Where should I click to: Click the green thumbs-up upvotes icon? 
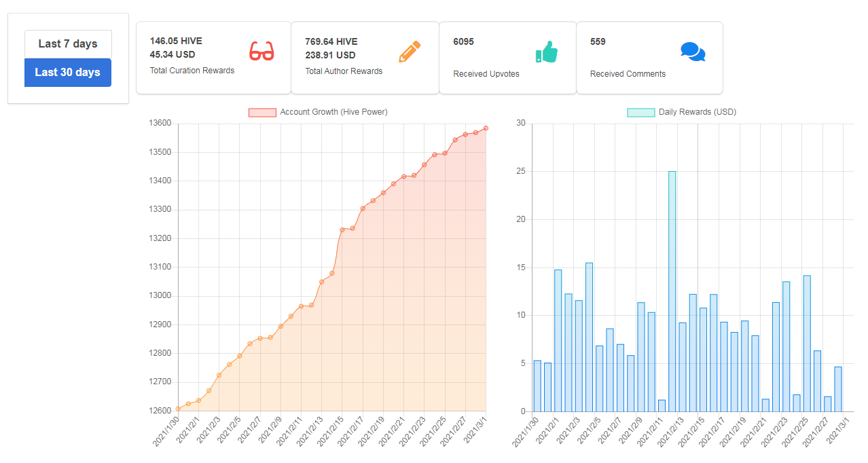point(547,52)
